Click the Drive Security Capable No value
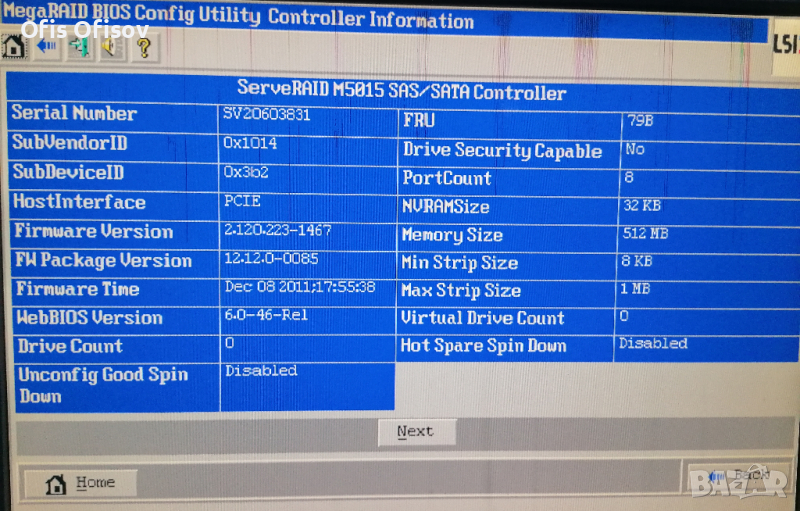The width and height of the screenshot is (800, 511). pyautogui.click(x=634, y=148)
